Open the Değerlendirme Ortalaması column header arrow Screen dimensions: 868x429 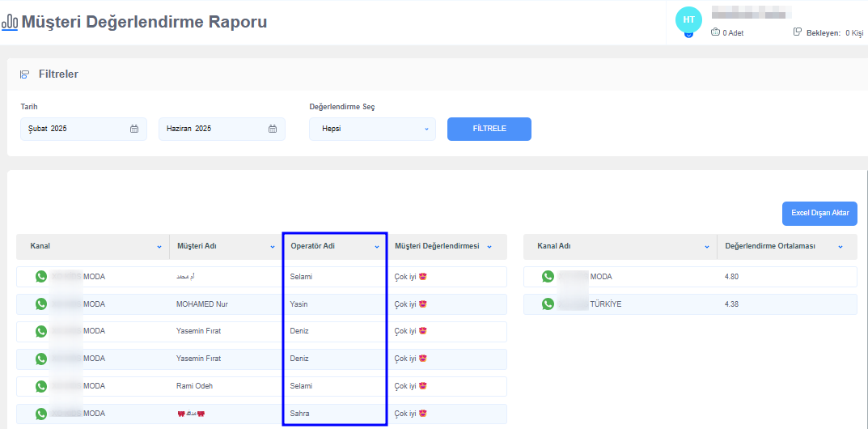[840, 247]
